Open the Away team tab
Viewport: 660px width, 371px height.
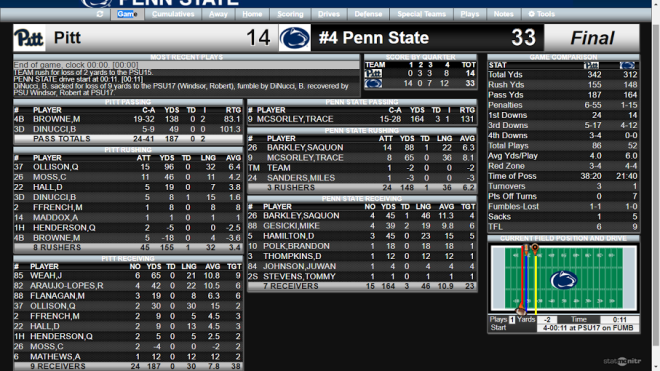218,14
